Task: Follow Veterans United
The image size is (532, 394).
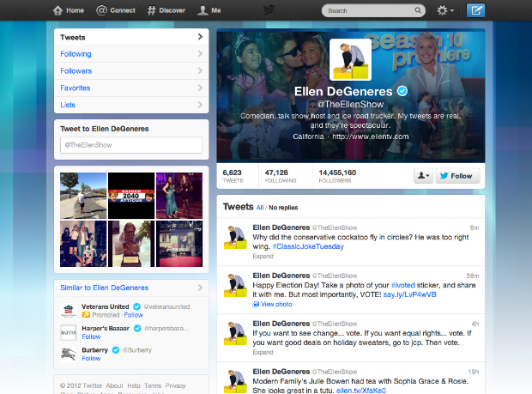Action: (x=133, y=315)
